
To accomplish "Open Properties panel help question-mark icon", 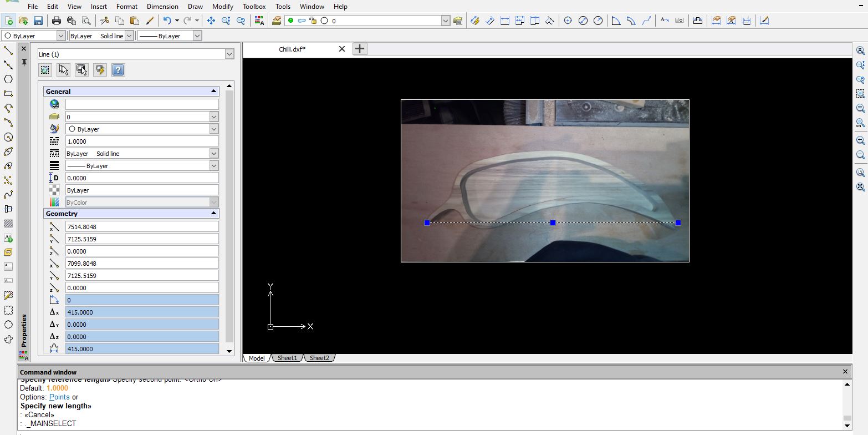I will coord(118,70).
